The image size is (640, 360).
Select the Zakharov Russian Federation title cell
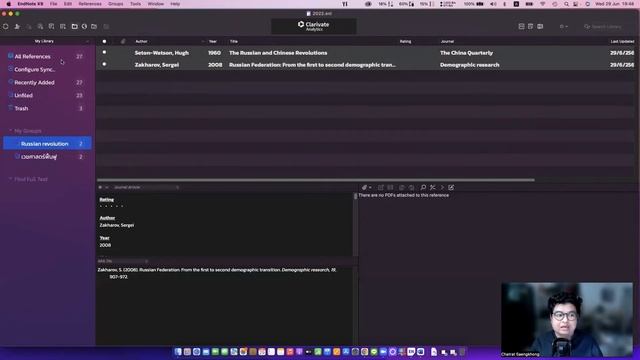coord(312,64)
